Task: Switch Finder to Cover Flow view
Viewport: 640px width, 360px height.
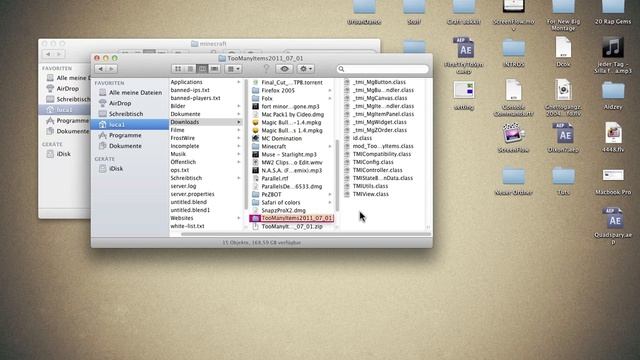Action: coord(214,69)
